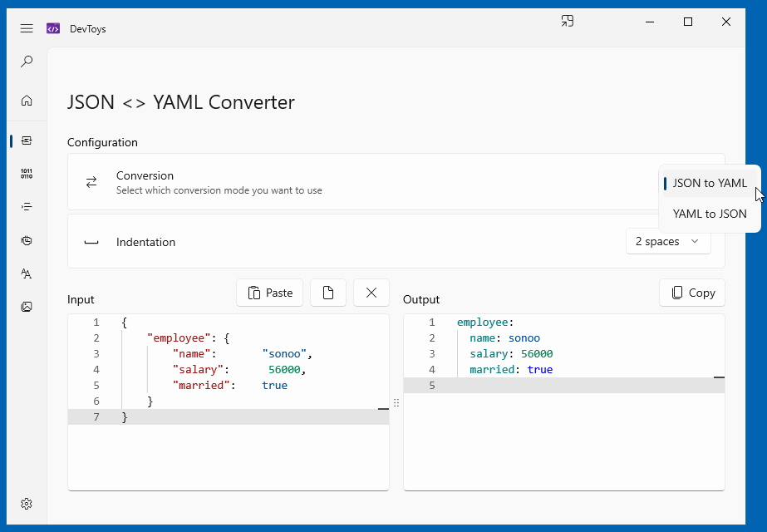Open the Settings gear at sidebar bottom
This screenshot has height=532, width=767.
click(x=27, y=504)
